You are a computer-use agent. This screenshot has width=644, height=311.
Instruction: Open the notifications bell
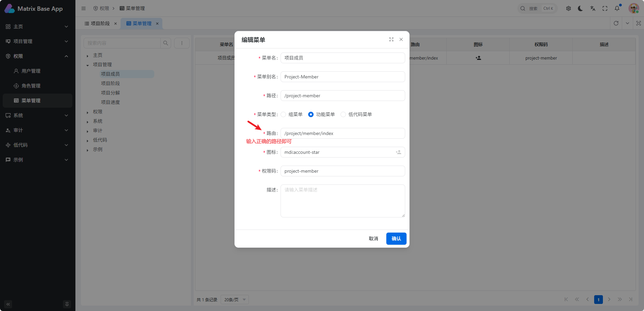[x=617, y=8]
